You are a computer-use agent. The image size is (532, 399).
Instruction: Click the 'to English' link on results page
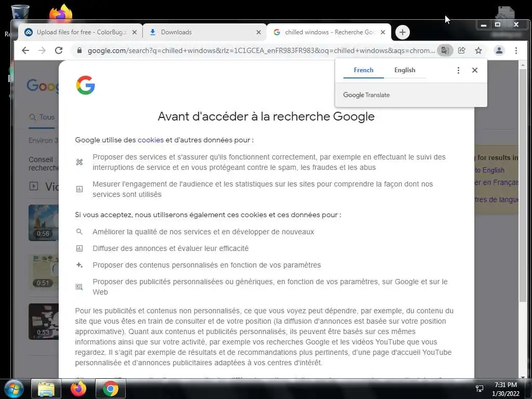[x=489, y=170]
